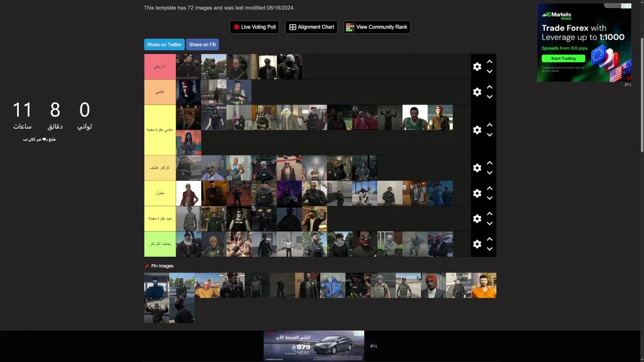Select the green jersey character thumbnail
Viewport: 644px width, 362px height.
click(x=415, y=117)
